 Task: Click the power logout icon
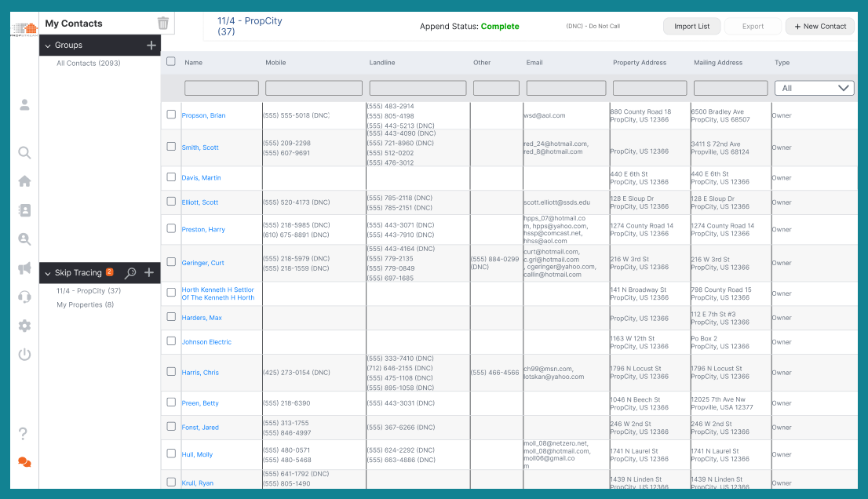(x=24, y=354)
